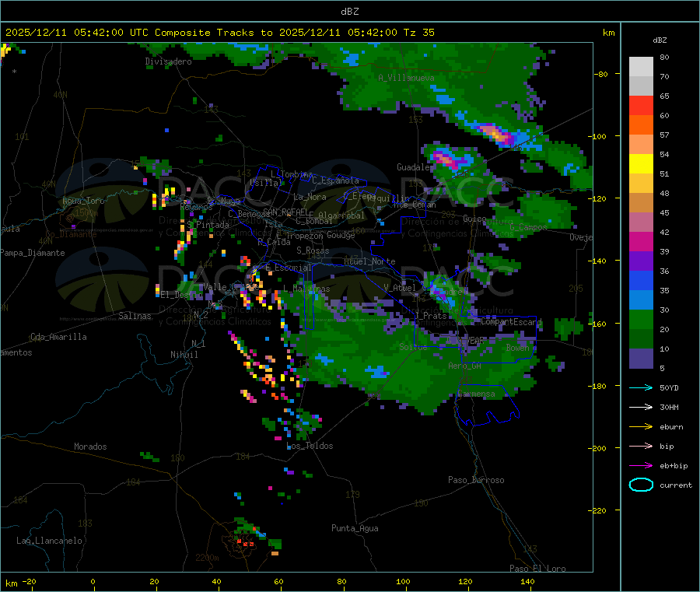The image size is (700, 592).
Task: Click the Guadales place label
Action: (415, 167)
